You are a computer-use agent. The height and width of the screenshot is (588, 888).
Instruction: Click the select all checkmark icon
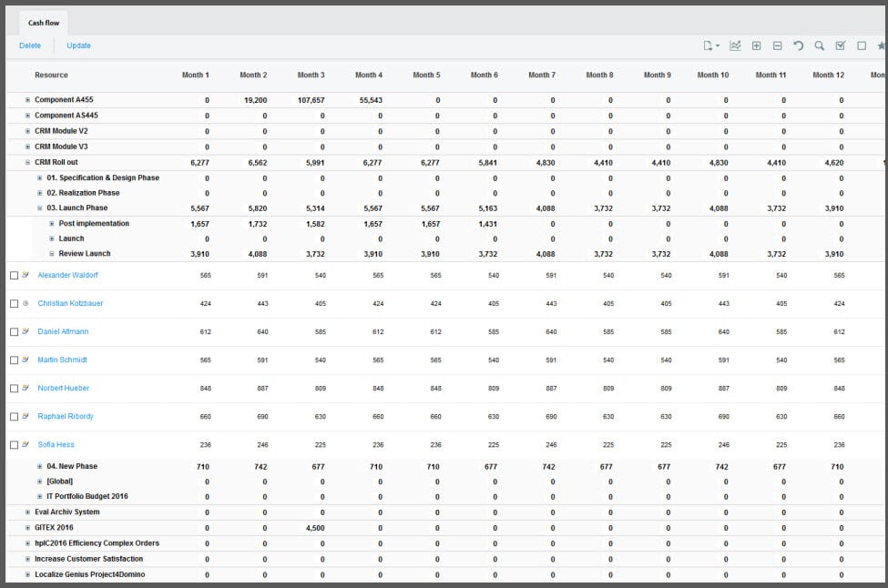click(840, 46)
